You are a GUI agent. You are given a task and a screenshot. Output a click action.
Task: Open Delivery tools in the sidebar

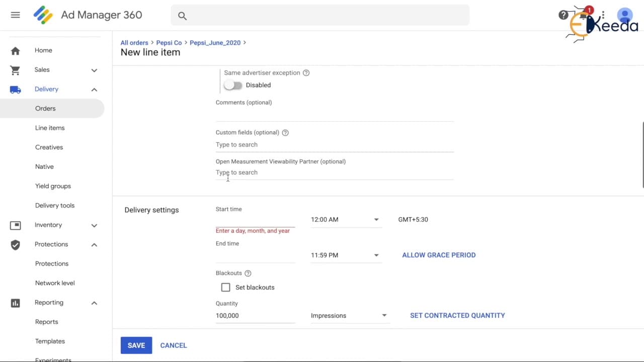[x=55, y=206]
